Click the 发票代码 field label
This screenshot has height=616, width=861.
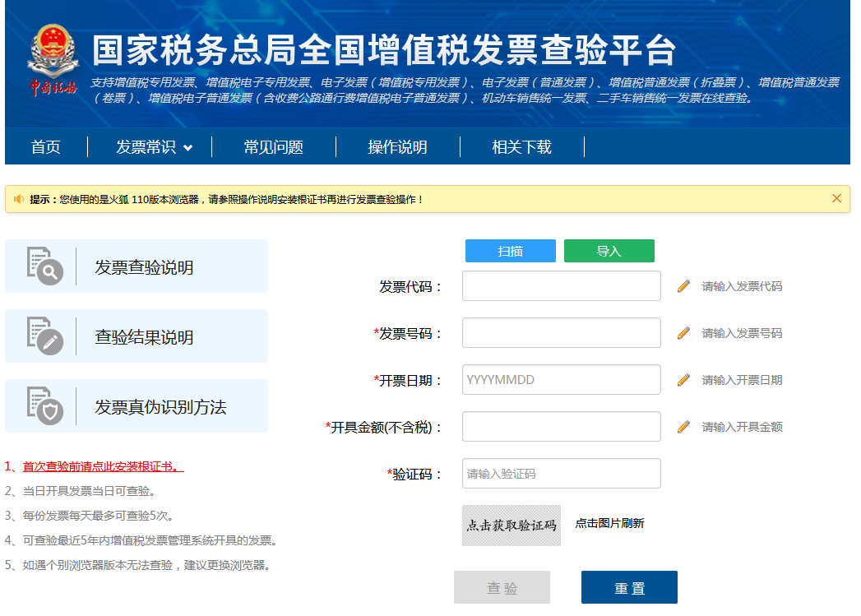point(410,286)
